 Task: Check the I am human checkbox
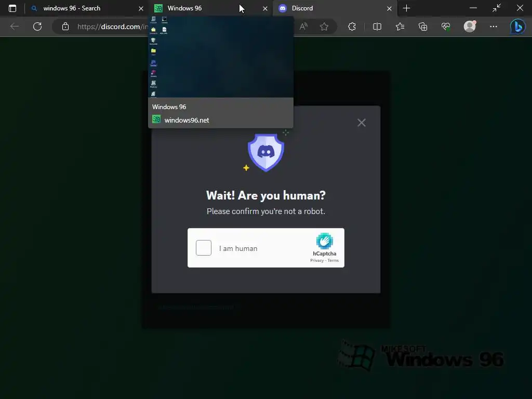click(x=204, y=248)
